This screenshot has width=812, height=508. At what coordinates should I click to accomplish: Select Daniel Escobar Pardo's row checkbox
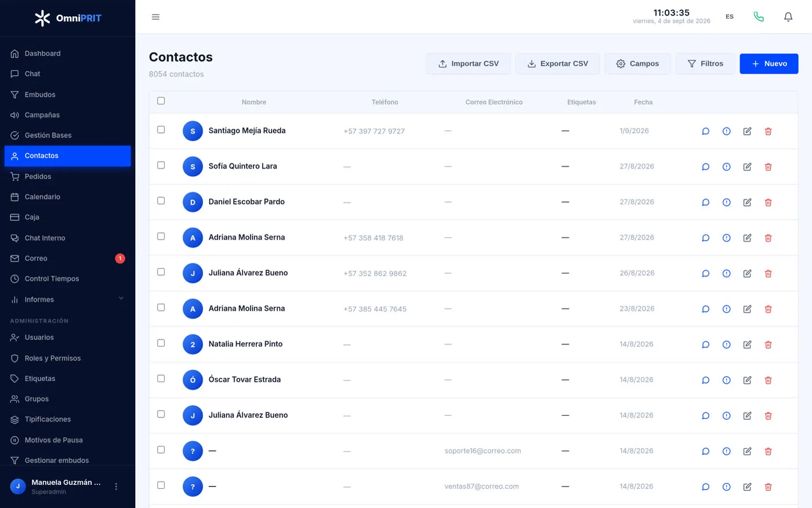pyautogui.click(x=161, y=201)
